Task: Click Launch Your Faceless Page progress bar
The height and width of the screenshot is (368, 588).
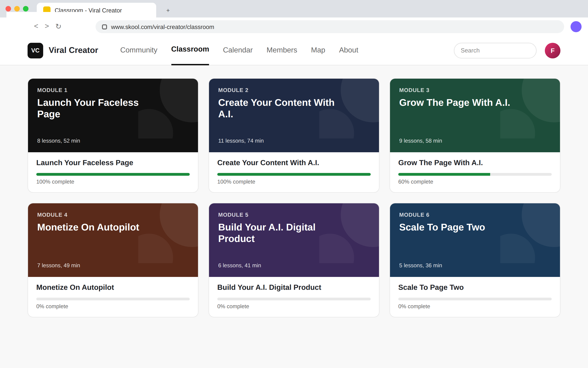Action: [x=113, y=174]
